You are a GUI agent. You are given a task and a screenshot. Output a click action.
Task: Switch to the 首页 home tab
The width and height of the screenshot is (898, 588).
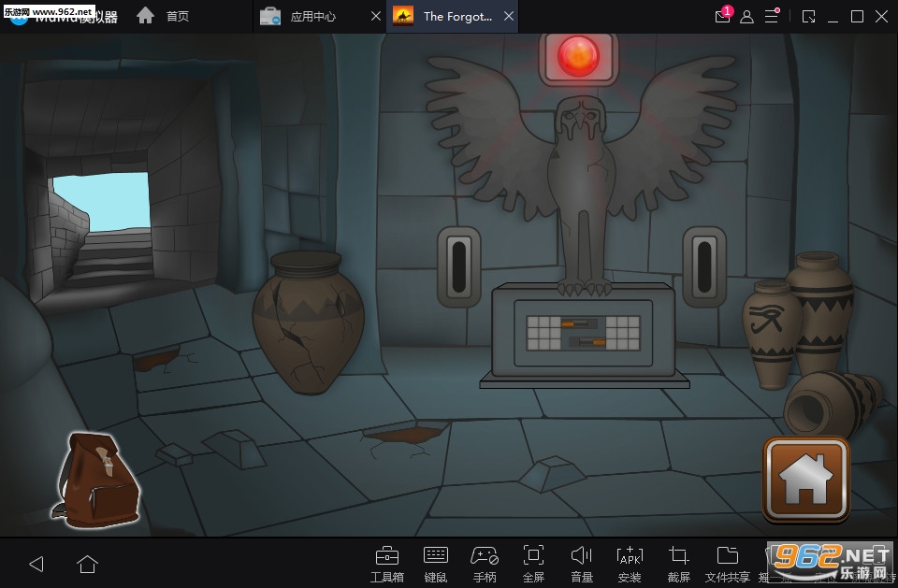[163, 16]
